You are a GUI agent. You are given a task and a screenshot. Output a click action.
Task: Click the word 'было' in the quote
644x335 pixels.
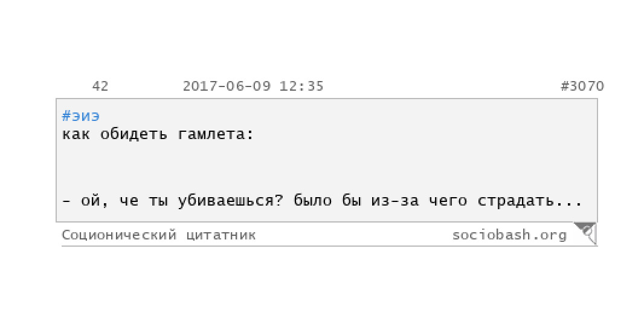(x=312, y=201)
